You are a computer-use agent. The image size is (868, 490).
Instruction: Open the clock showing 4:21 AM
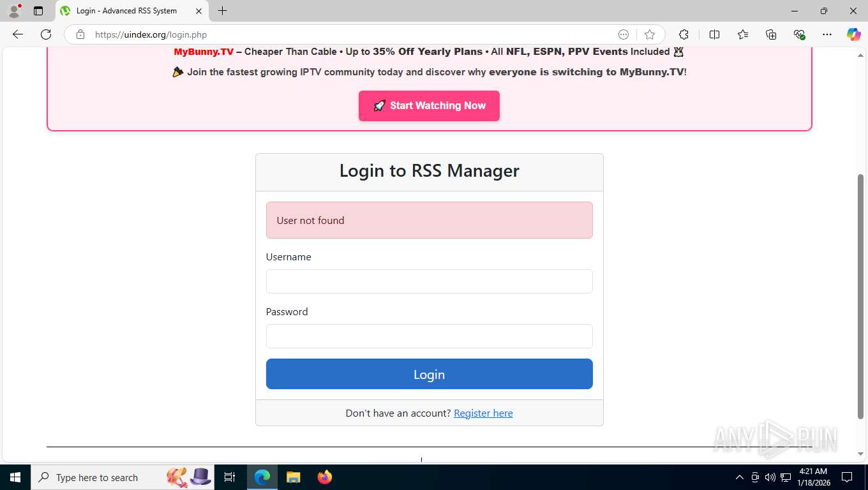pyautogui.click(x=813, y=477)
